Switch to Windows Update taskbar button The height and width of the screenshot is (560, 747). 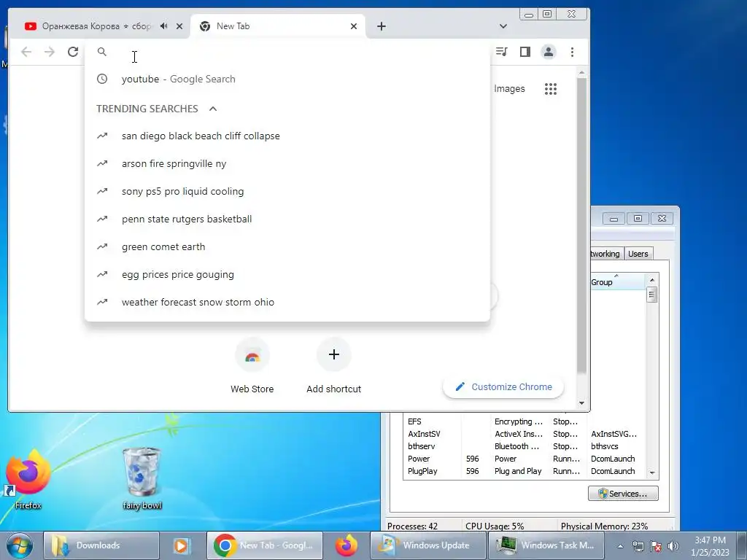click(427, 545)
